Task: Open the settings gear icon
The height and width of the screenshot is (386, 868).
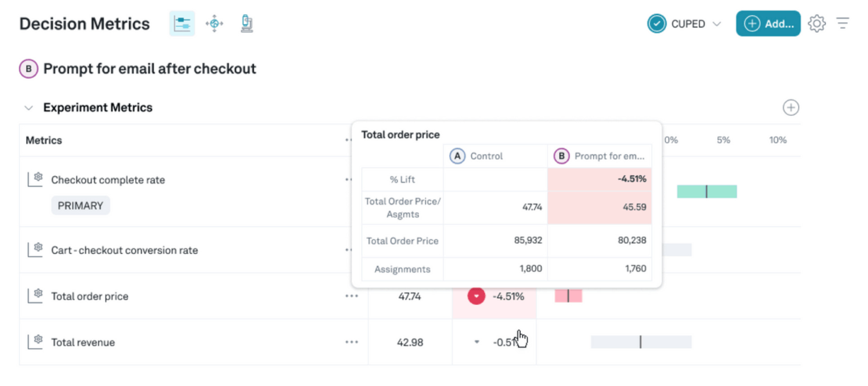Action: [x=816, y=23]
